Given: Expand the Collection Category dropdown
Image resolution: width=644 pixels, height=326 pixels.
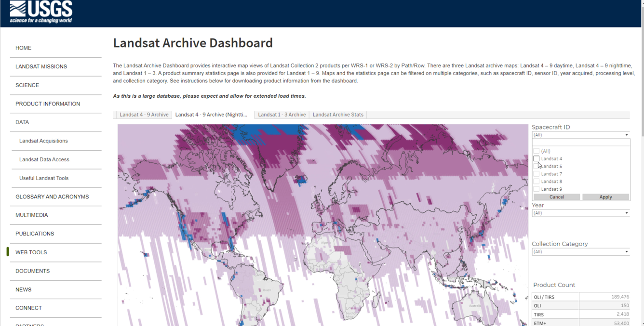Looking at the screenshot, I should click(581, 252).
